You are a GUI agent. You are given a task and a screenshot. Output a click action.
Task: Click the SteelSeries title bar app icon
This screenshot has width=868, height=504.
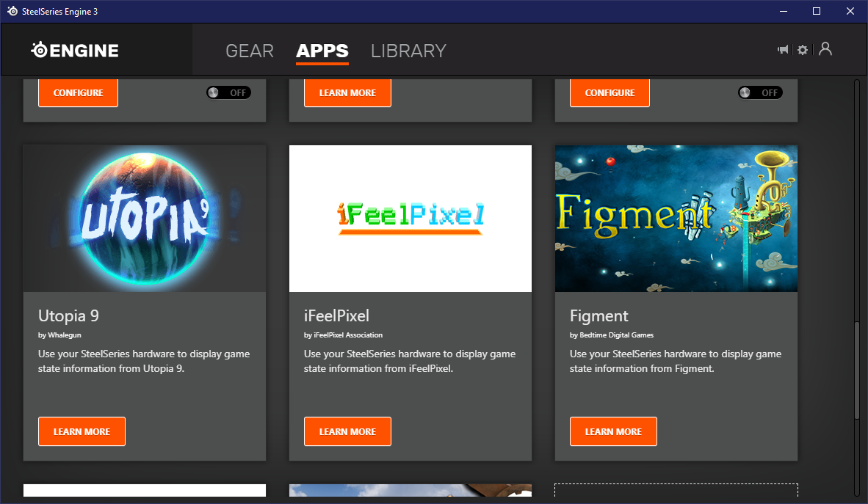point(12,11)
